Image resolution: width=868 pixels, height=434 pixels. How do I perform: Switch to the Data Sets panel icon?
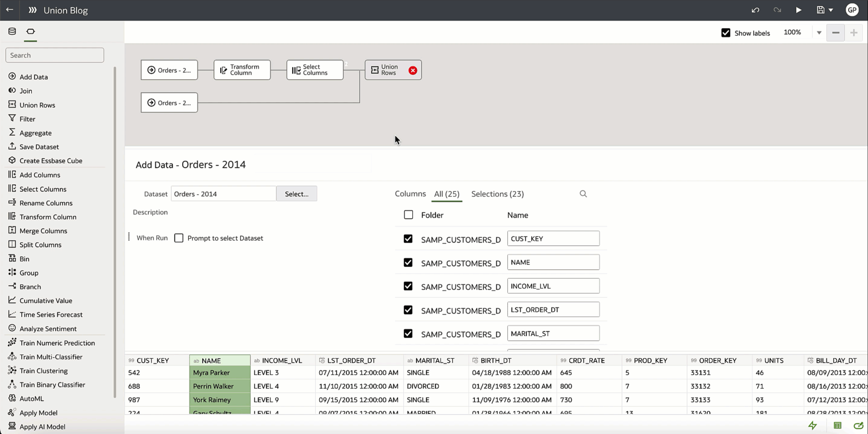[x=11, y=31]
